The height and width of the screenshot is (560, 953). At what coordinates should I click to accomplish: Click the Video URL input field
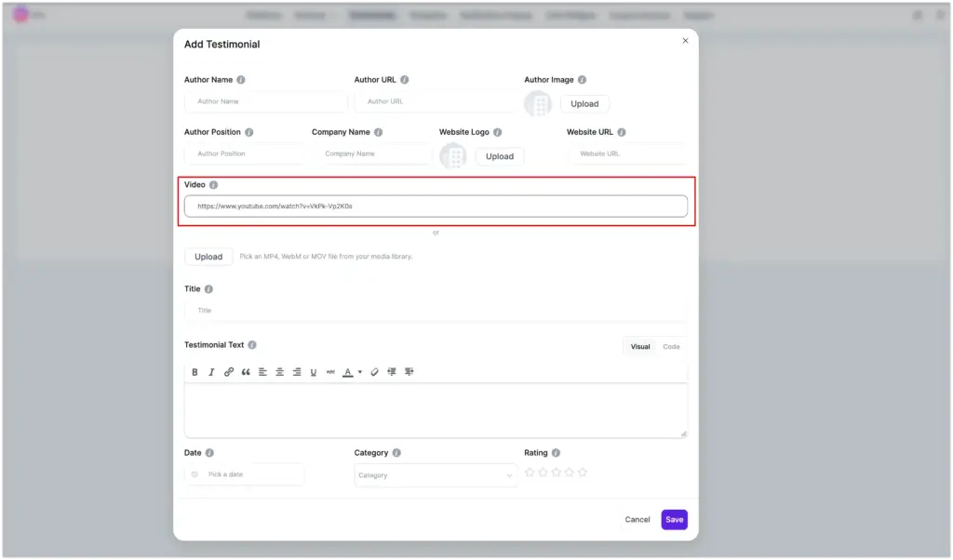point(436,207)
